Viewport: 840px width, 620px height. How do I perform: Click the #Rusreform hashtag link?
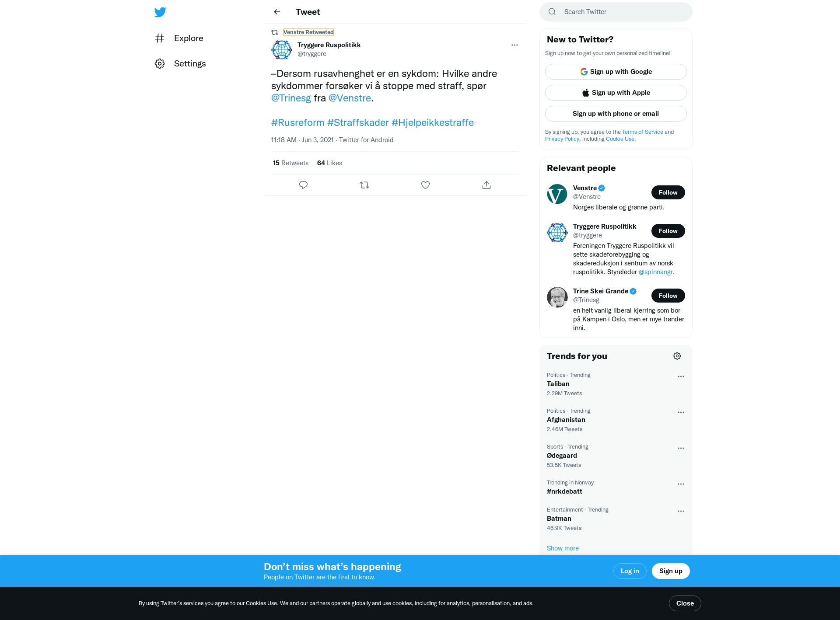298,122
